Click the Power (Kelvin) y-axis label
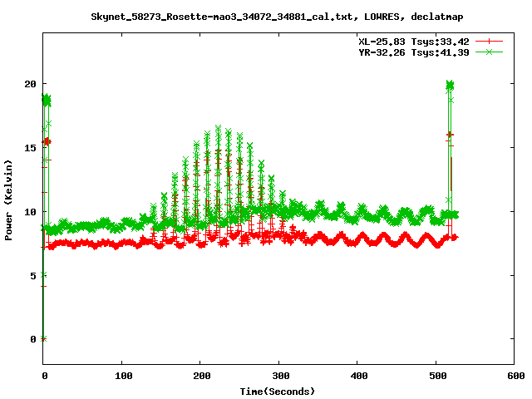532x399 pixels. click(x=8, y=200)
